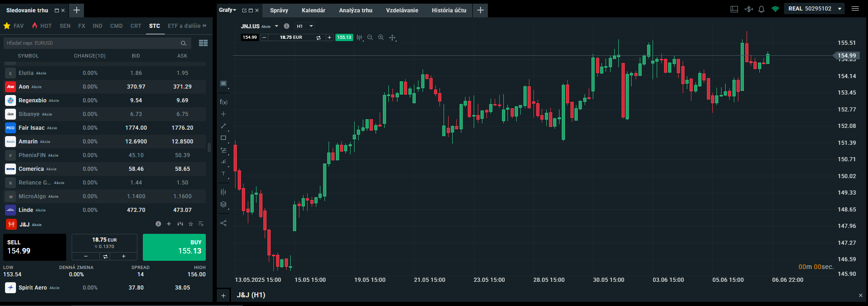Click the SELL 154.99 button
Image resolution: width=868 pixels, height=306 pixels.
(x=35, y=247)
